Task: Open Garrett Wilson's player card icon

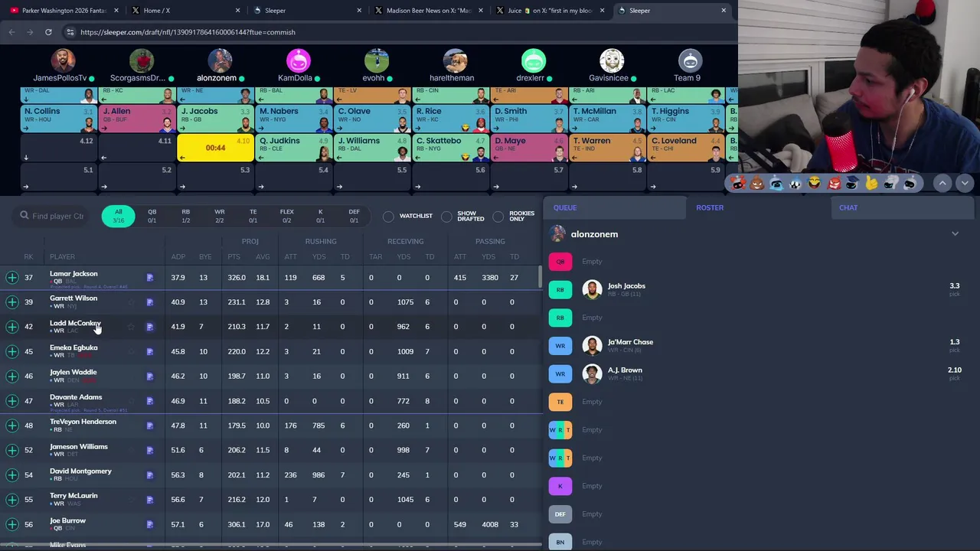Action: [150, 302]
